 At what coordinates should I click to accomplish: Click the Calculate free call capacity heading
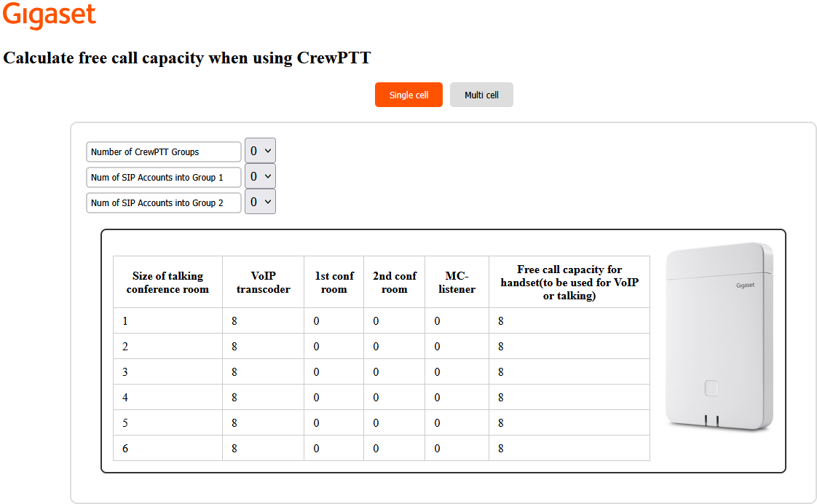[x=187, y=58]
